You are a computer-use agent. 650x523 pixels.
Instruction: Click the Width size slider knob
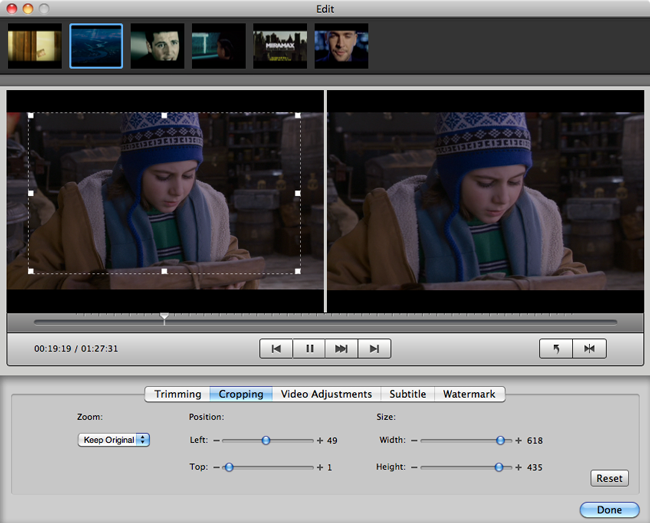(x=500, y=441)
